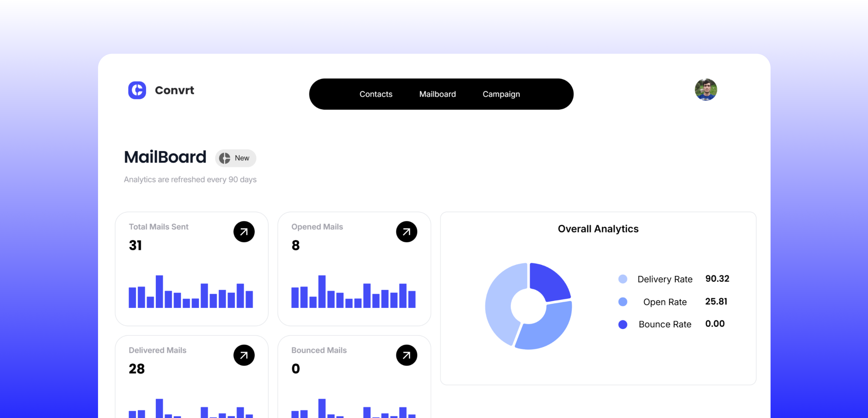This screenshot has width=868, height=418.
Task: Open the Campaign tab
Action: 501,94
